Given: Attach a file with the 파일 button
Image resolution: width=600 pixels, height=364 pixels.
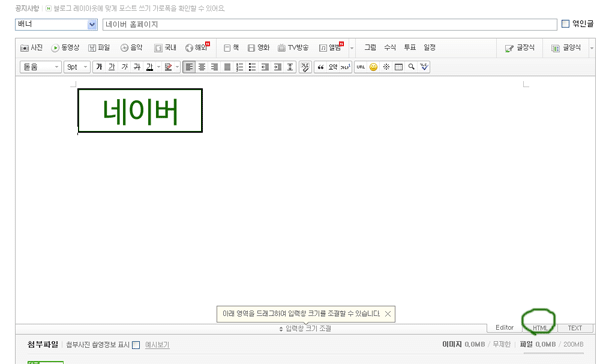Looking at the screenshot, I should coord(99,48).
